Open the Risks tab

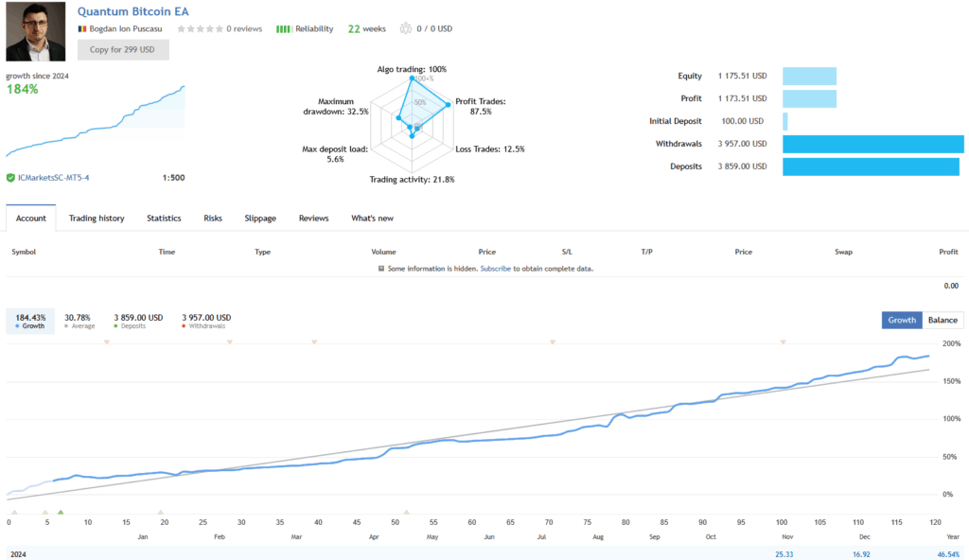213,219
